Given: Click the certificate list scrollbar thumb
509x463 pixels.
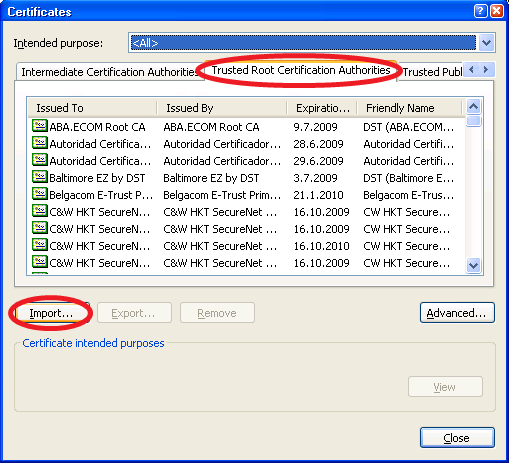Looking at the screenshot, I should [474, 121].
